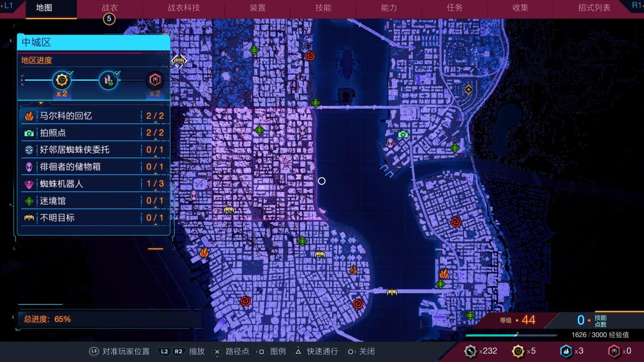This screenshot has height=362, width=644.
Task: Click the gold gear token in 地区进度
Action: (62, 80)
